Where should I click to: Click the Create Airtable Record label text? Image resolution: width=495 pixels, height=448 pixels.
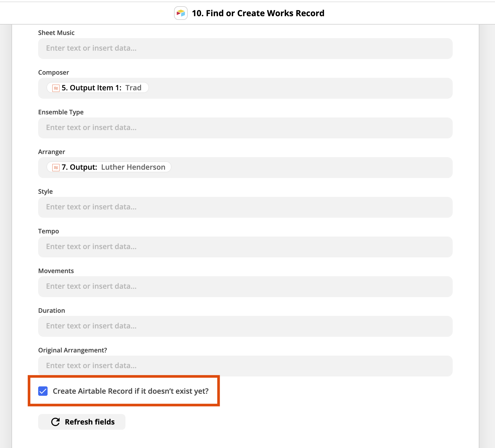pyautogui.click(x=131, y=391)
